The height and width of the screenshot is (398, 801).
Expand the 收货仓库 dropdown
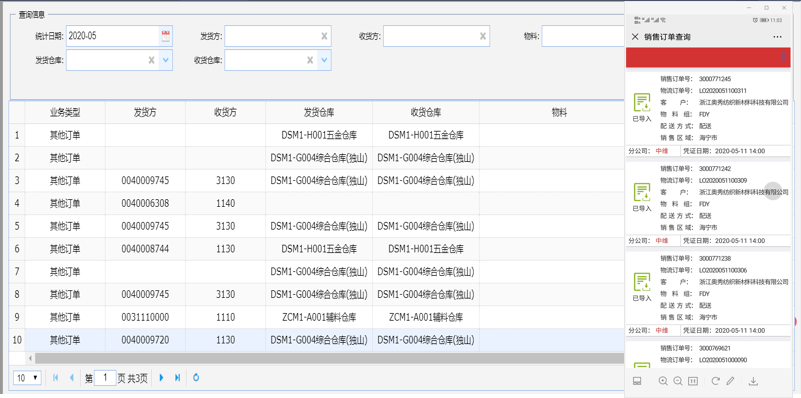point(324,60)
